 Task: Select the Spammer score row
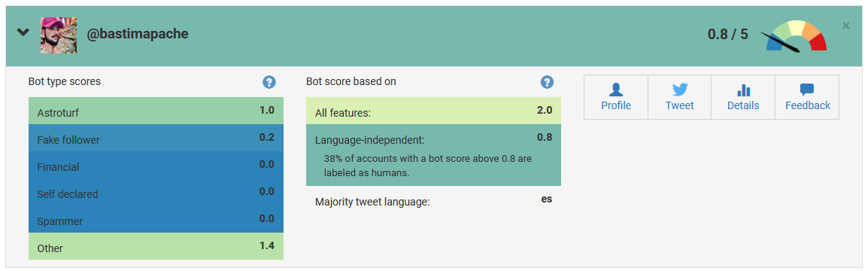(x=156, y=220)
